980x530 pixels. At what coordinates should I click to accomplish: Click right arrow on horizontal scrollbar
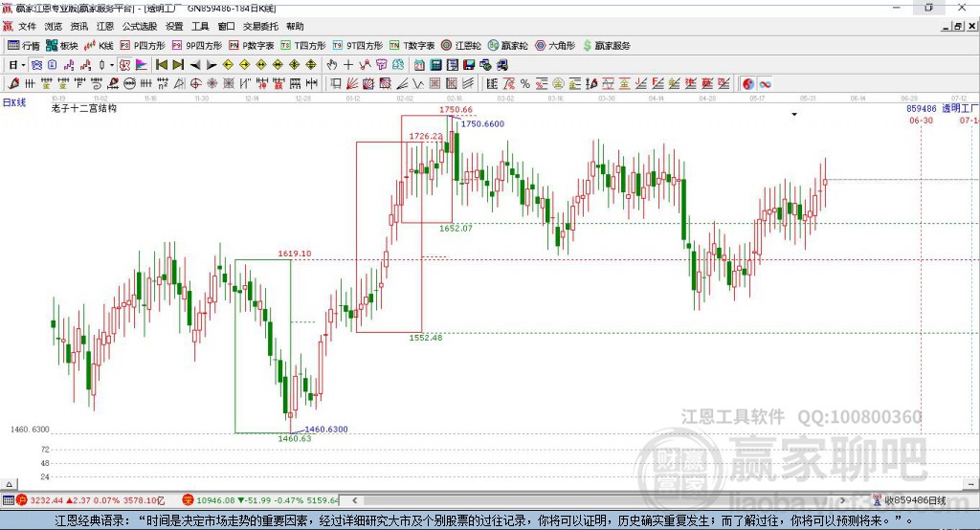coord(843,500)
